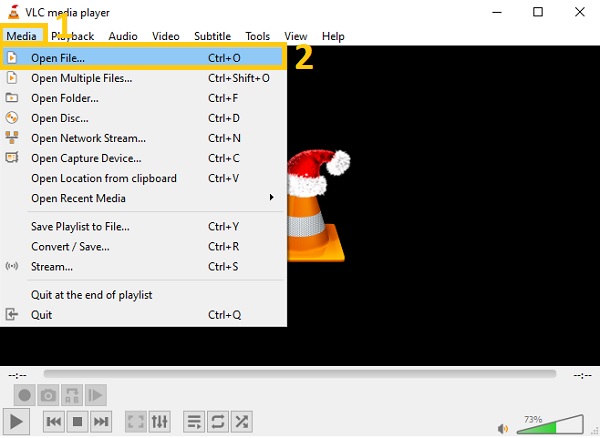
Task: Set volume on the 73% slider
Action: (550, 425)
